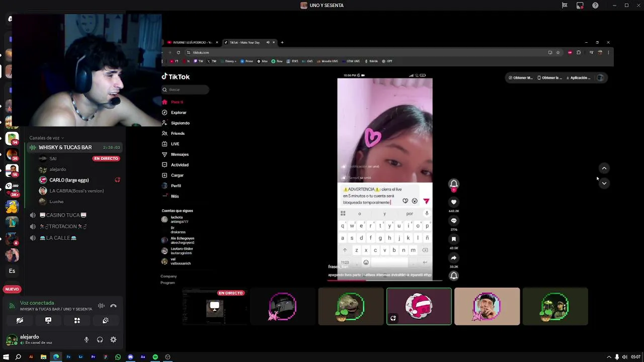This screenshot has width=644, height=362.
Task: Click the TikTok logo
Action: 176,77
